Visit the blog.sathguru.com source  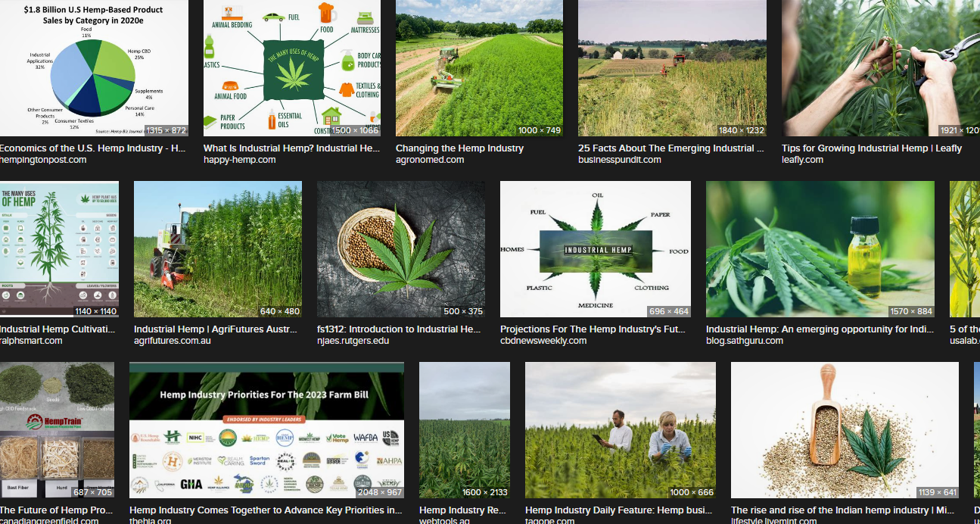[745, 341]
